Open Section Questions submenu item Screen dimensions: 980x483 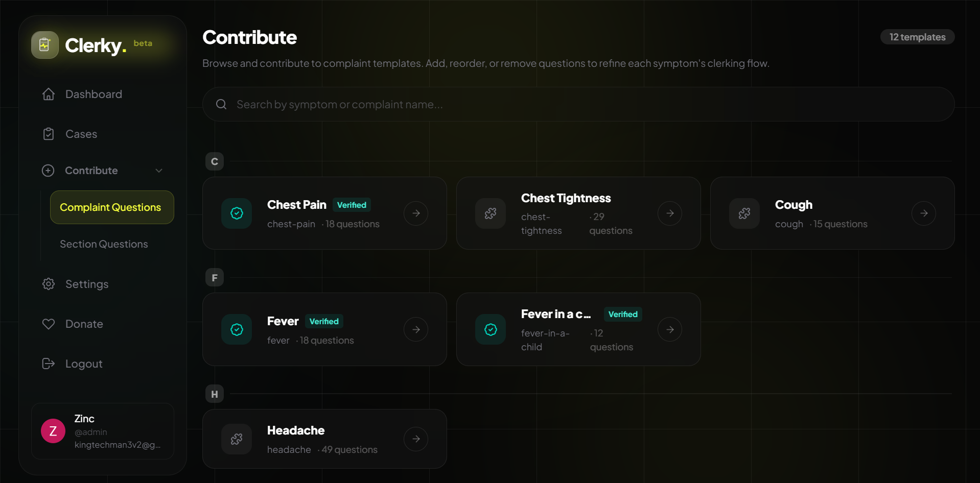[x=104, y=244]
